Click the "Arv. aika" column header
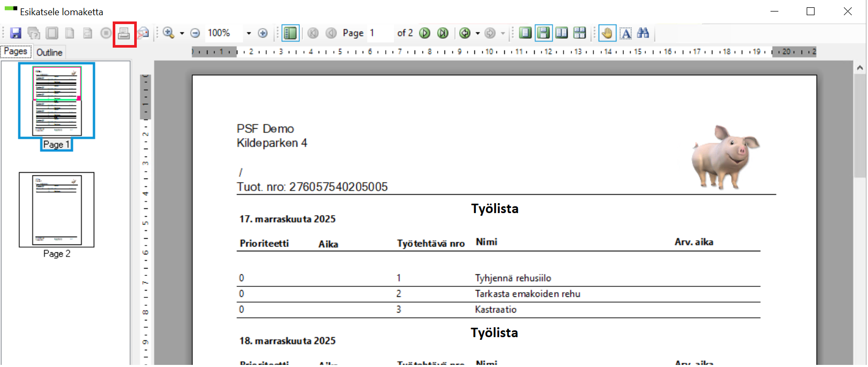This screenshot has height=367, width=868. point(694,242)
